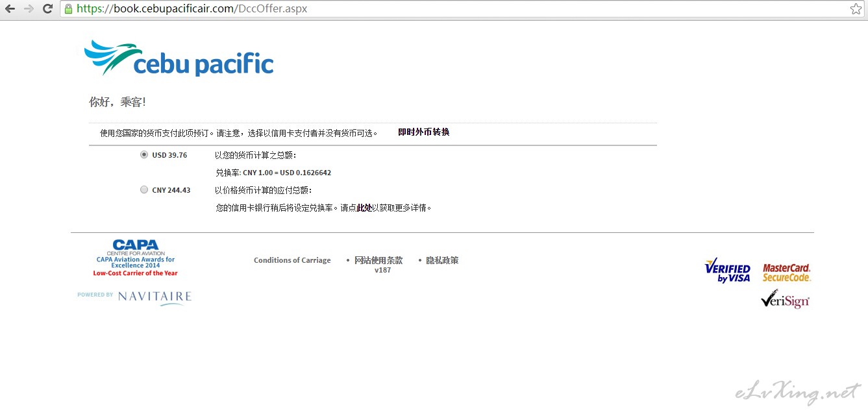The width and height of the screenshot is (868, 414).
Task: Click the browser forward arrow
Action: pos(29,9)
